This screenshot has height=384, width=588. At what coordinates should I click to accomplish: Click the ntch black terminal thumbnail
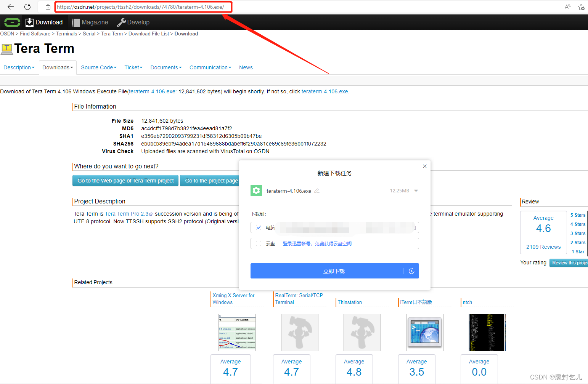[x=487, y=333]
